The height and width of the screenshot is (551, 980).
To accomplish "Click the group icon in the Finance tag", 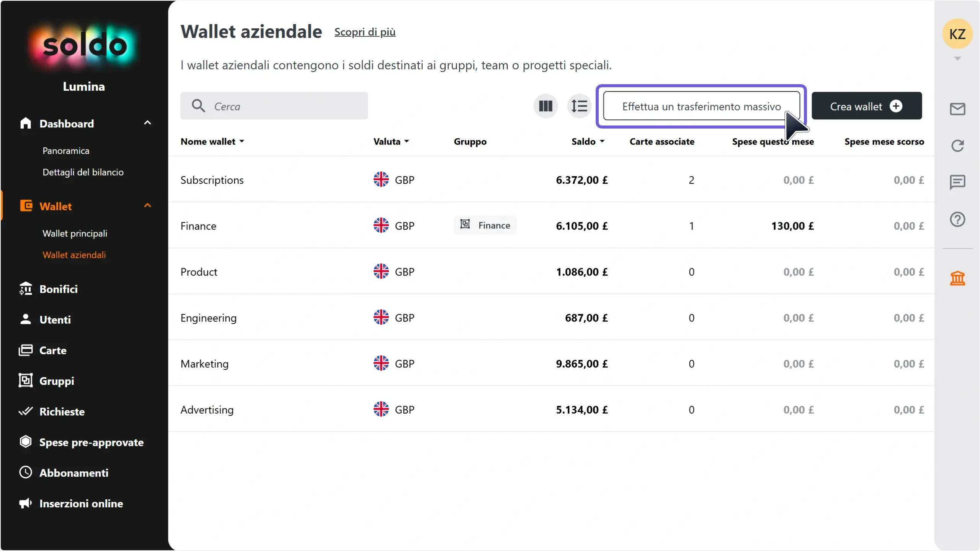I will click(465, 224).
